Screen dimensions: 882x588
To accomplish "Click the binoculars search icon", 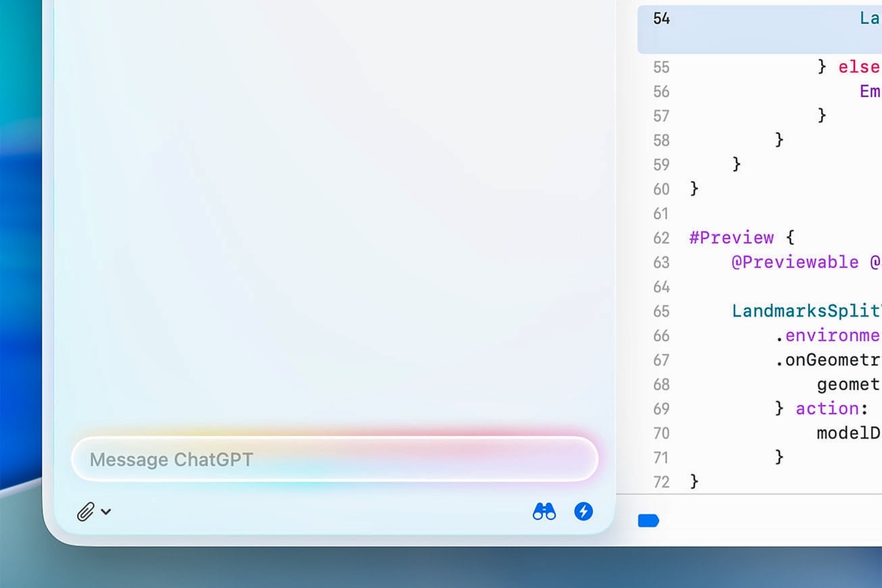I will point(544,511).
